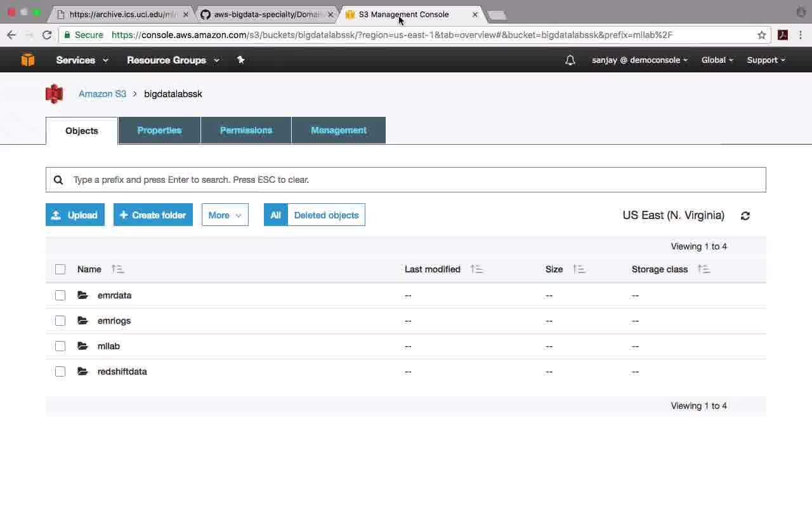
Task: Click the emrlogs folder icon
Action: [x=82, y=321]
